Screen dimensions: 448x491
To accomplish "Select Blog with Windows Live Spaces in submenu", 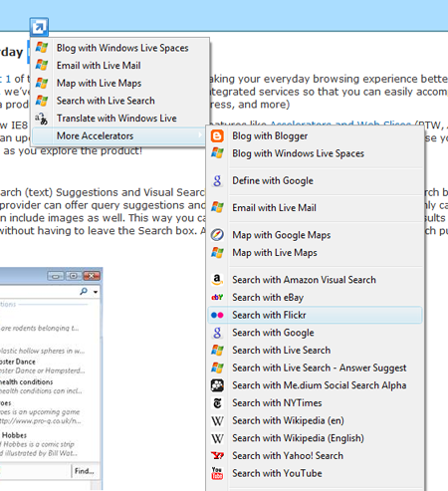I will tap(315, 153).
